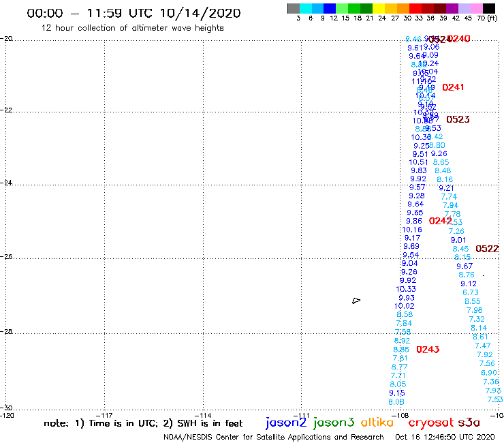Viewport: 504px width, 443px height.
Task: Click the dark red time label '0522'
Action: click(487, 249)
